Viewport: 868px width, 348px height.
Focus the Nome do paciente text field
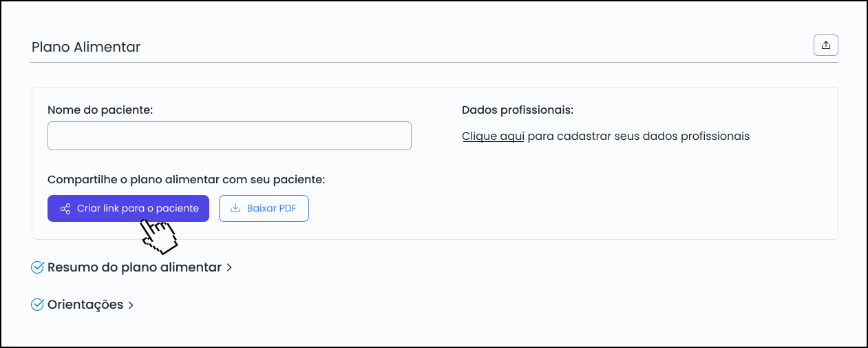click(229, 136)
